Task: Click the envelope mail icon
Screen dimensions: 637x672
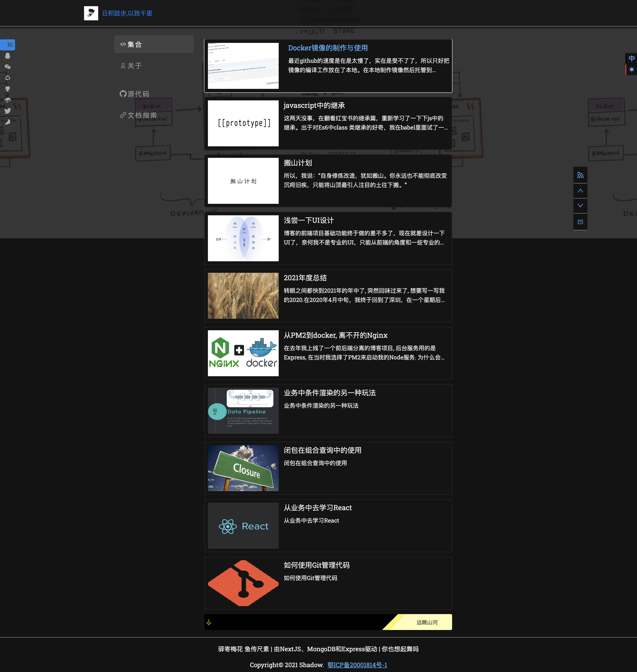Action: click(580, 222)
